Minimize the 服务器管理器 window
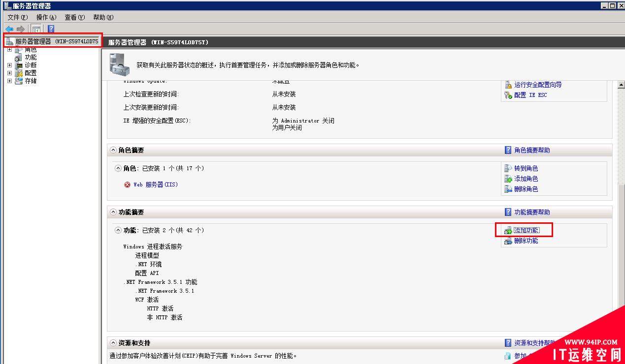The height and width of the screenshot is (364, 625). [x=604, y=5]
